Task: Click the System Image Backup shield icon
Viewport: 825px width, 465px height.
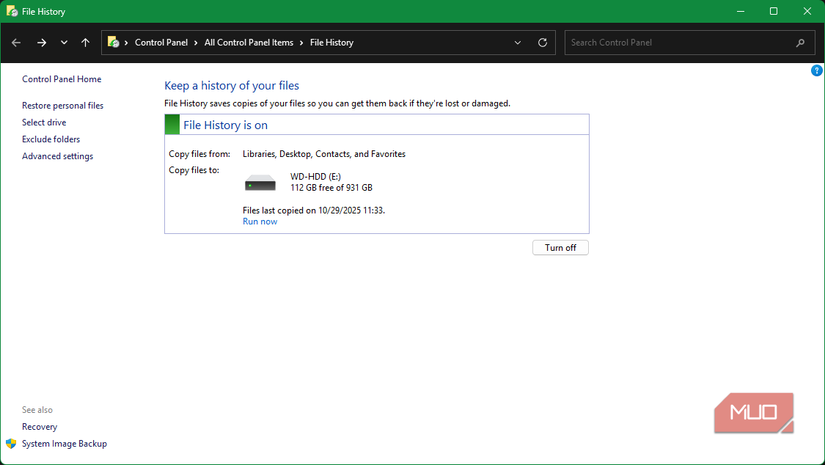Action: 11,443
